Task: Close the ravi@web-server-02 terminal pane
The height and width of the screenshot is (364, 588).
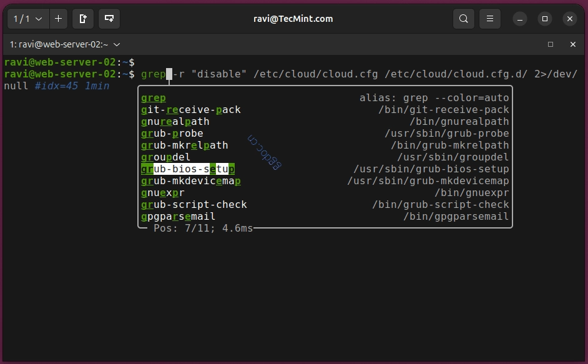Action: pyautogui.click(x=572, y=44)
